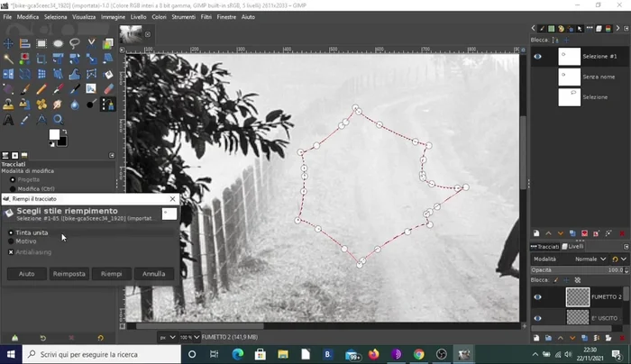This screenshot has height=364, width=631.
Task: Choose the Free Select lasso tool
Action: [74, 43]
